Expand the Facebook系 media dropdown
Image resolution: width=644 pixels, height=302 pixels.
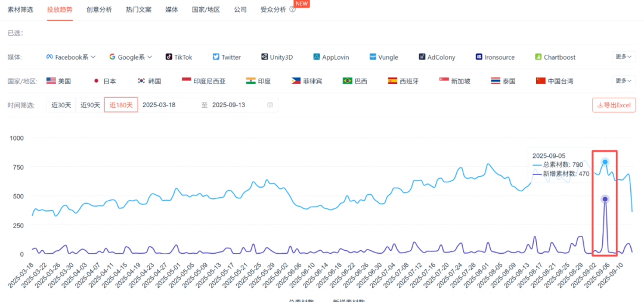pyautogui.click(x=71, y=57)
